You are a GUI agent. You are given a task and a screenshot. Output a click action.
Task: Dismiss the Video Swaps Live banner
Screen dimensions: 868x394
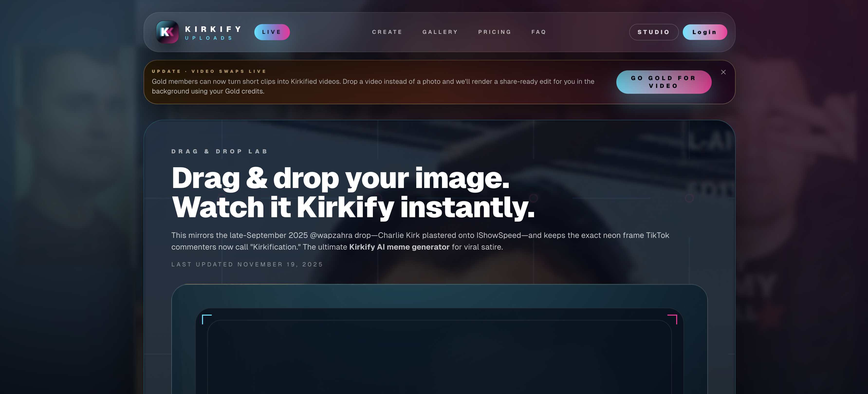tap(724, 72)
